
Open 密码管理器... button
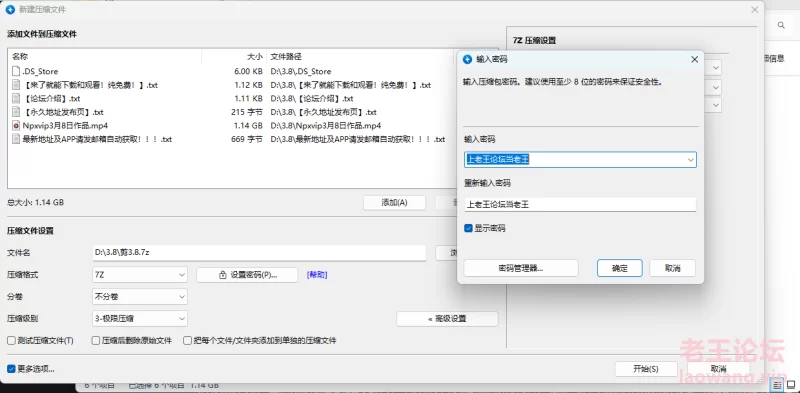521,268
